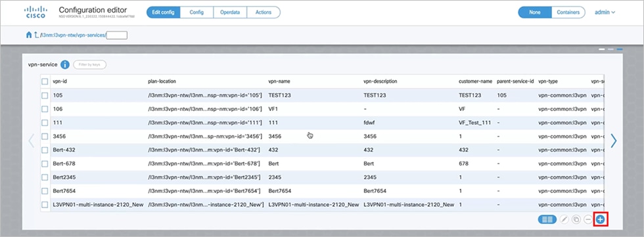Screen dimensions: 644x237
Task: Check the row for Bert7654
Action: (45, 190)
